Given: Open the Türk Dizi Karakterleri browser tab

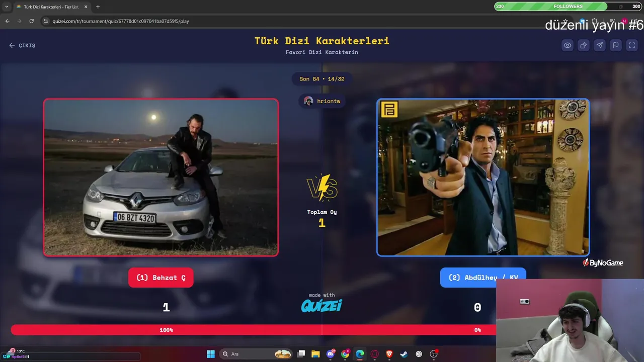Looking at the screenshot, I should click(51, 7).
